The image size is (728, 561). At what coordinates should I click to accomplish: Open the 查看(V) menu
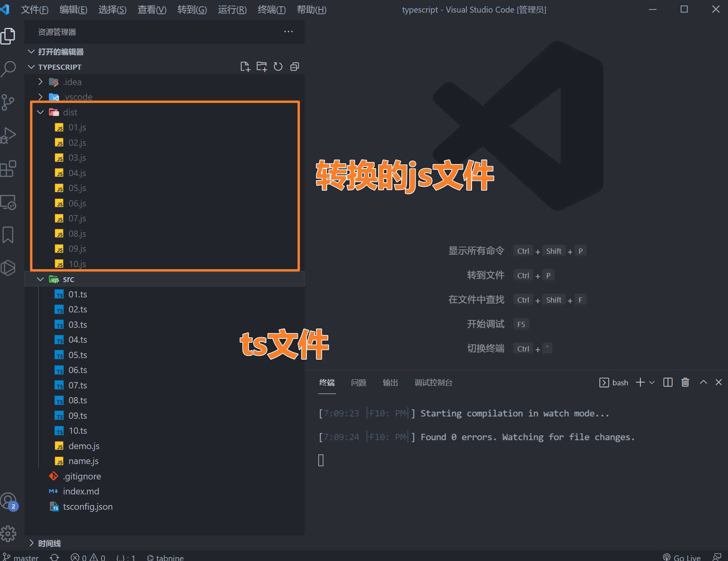(x=152, y=9)
